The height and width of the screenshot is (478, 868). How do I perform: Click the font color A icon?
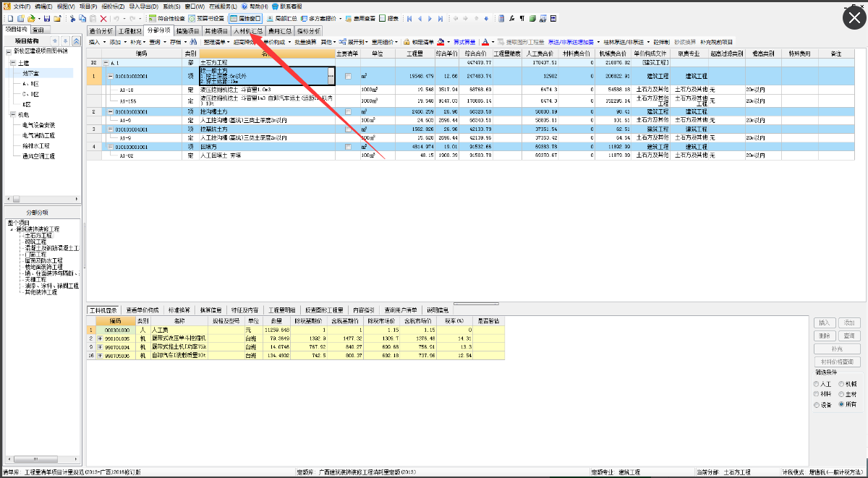coord(485,42)
